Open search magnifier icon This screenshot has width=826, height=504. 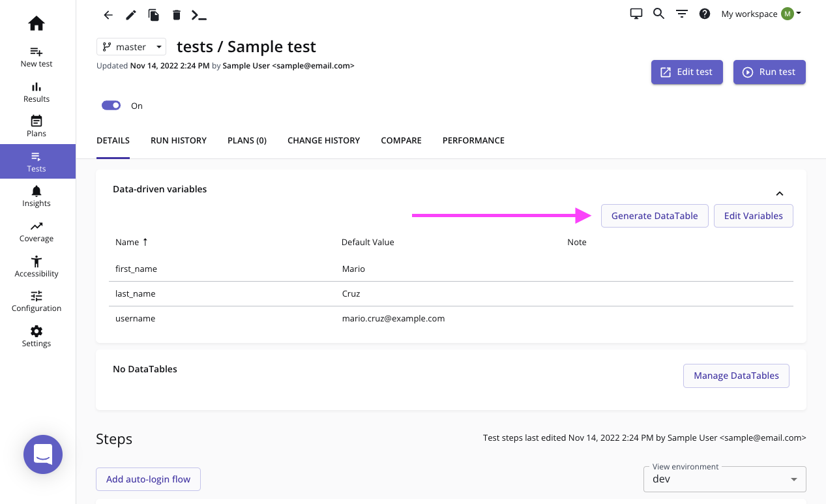[x=658, y=14]
